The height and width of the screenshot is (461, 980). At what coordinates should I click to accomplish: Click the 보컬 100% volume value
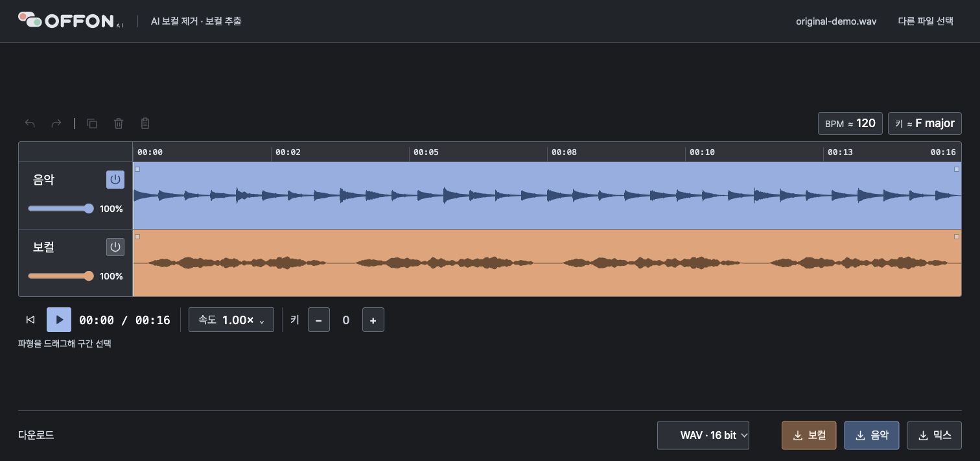click(111, 276)
